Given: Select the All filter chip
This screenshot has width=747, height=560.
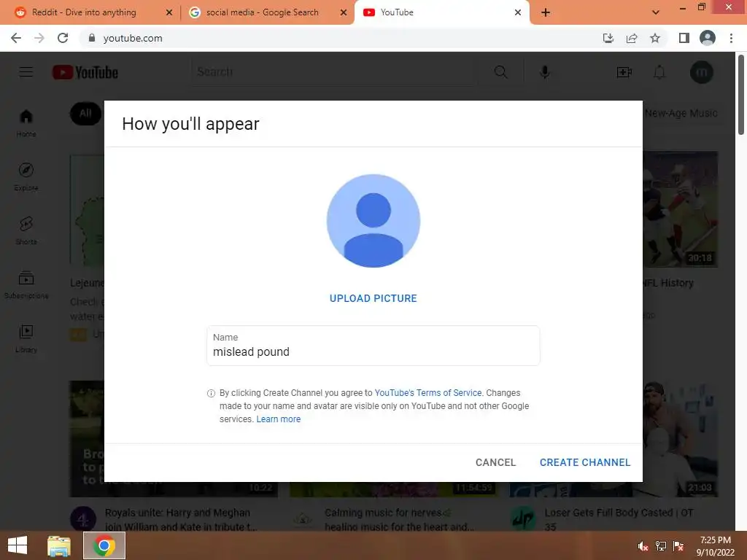Looking at the screenshot, I should (x=86, y=113).
